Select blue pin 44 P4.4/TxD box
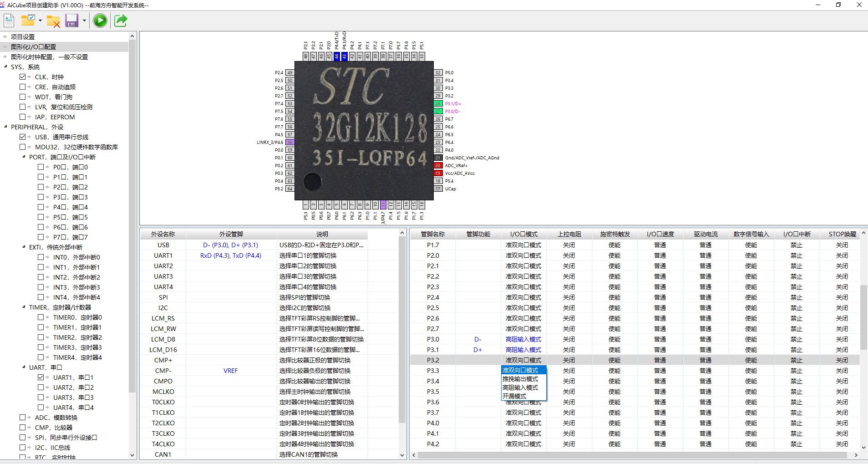Image resolution: width=868 pixels, height=464 pixels. coord(337,56)
